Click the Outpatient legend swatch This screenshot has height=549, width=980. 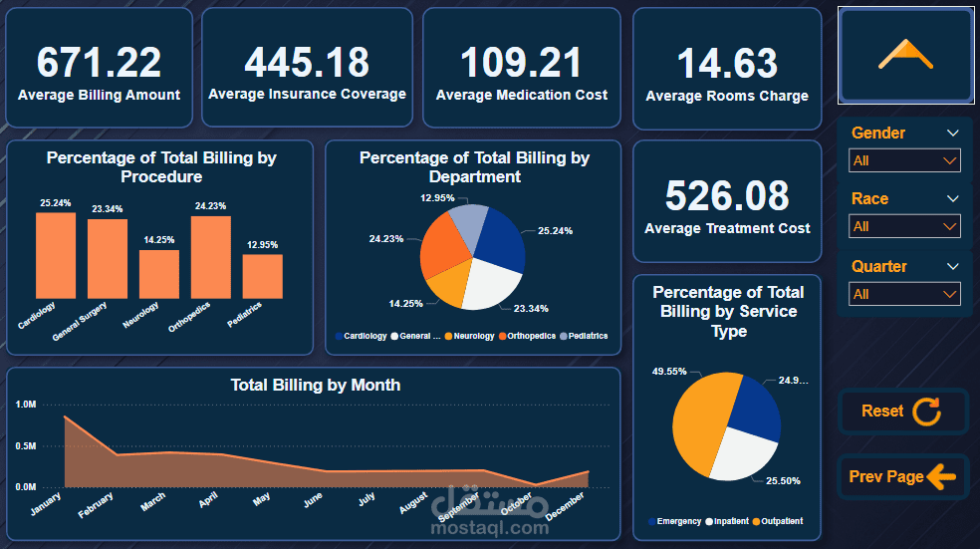point(756,521)
